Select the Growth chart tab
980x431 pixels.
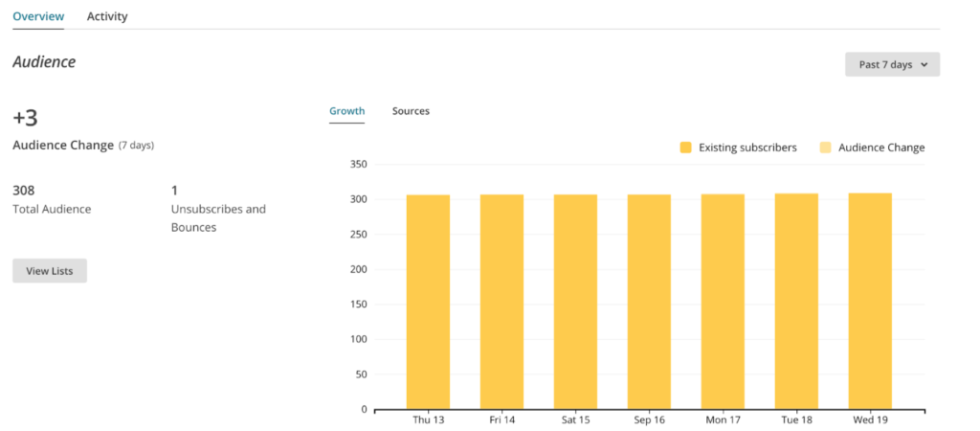tap(346, 111)
